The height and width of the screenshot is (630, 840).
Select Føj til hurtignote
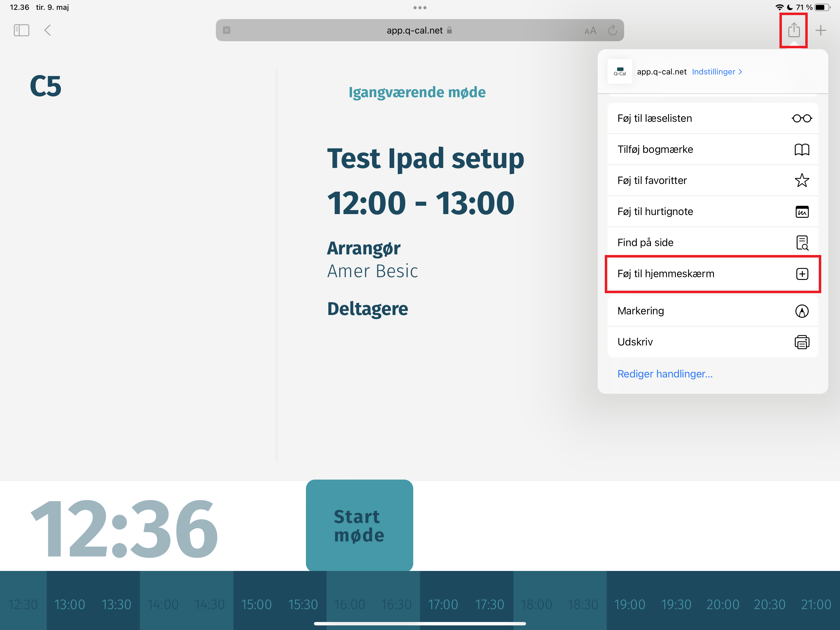click(713, 212)
